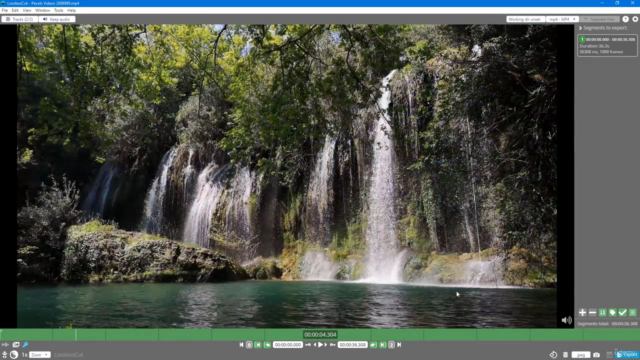640x360 pixels.
Task: Open the settings gear icon
Action: click(635, 19)
